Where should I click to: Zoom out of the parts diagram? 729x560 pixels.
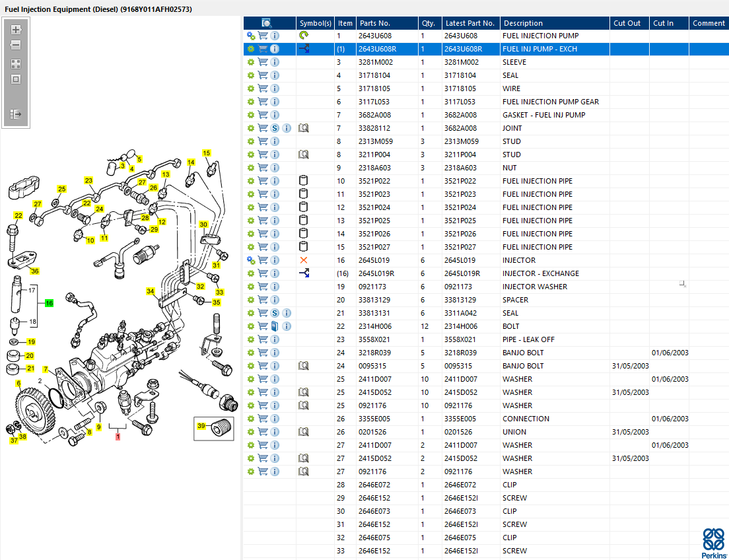click(x=16, y=45)
